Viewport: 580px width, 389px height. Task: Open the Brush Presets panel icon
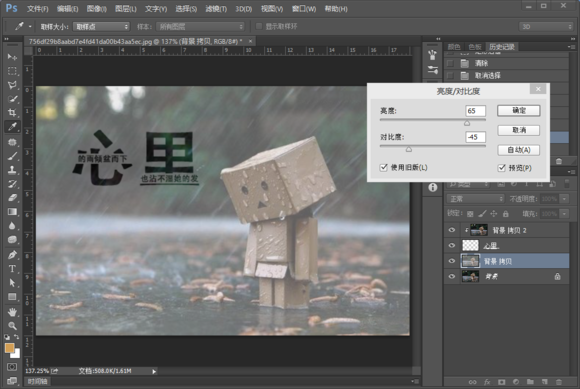432,70
